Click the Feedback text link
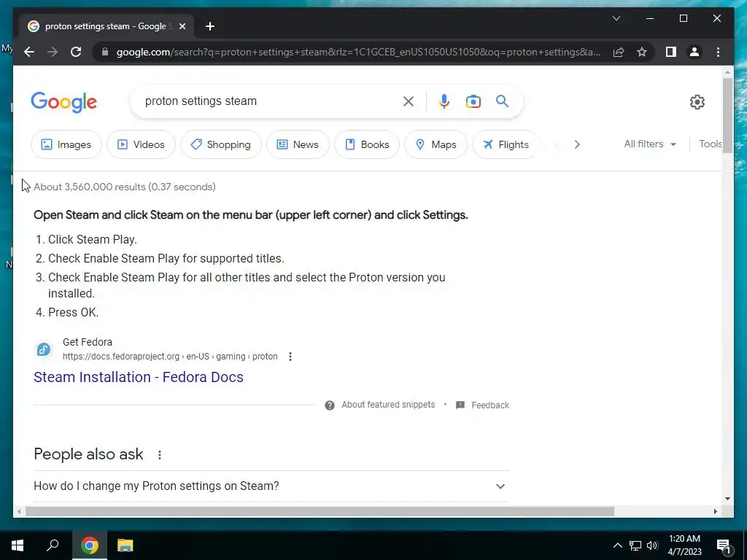The image size is (747, 560). [490, 405]
